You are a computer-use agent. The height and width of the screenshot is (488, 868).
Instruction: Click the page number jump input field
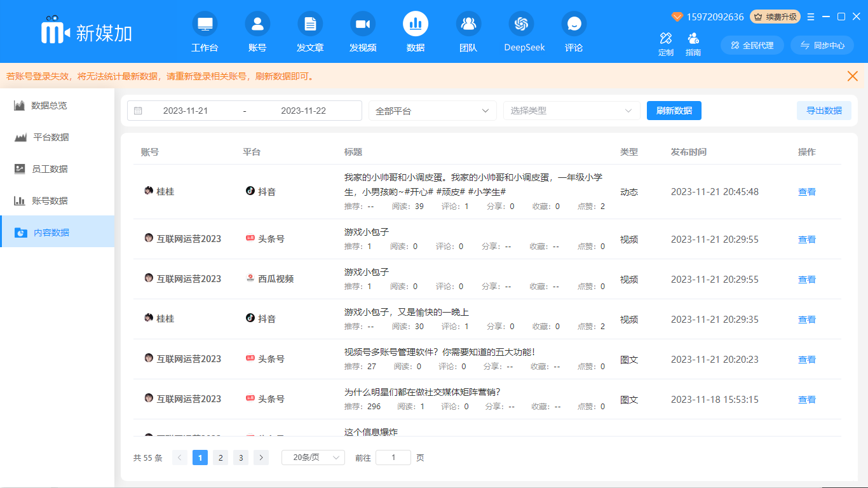coord(393,457)
